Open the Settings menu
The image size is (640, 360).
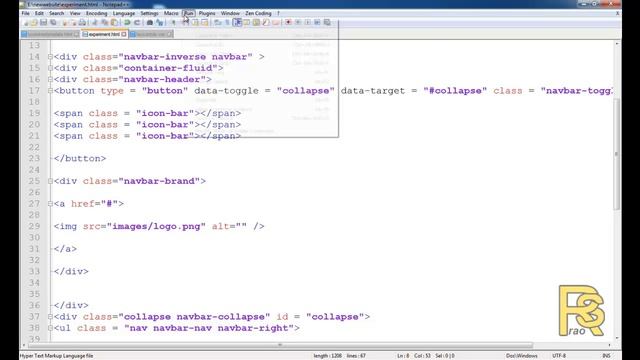pos(149,13)
